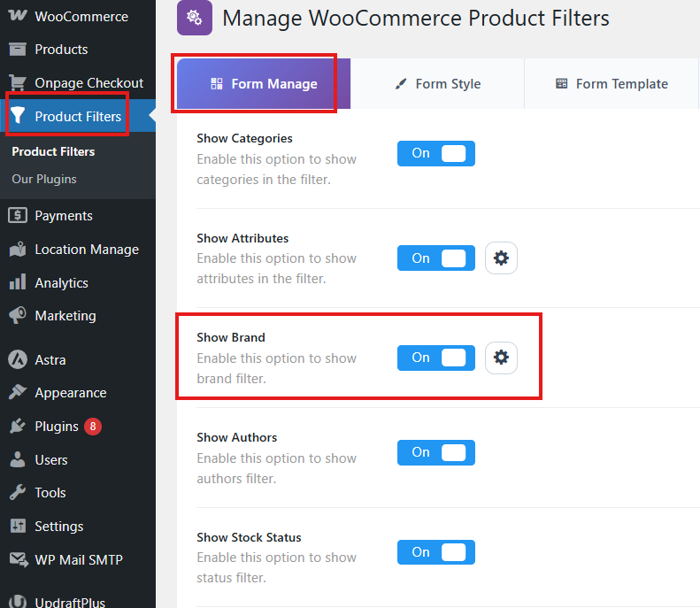The width and height of the screenshot is (700, 608).
Task: Open the Plugins menu item
Action: 78,426
